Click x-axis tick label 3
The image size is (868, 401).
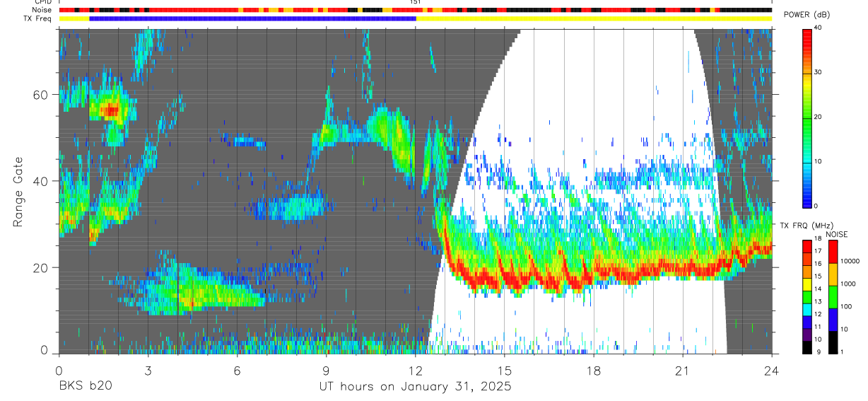[148, 370]
